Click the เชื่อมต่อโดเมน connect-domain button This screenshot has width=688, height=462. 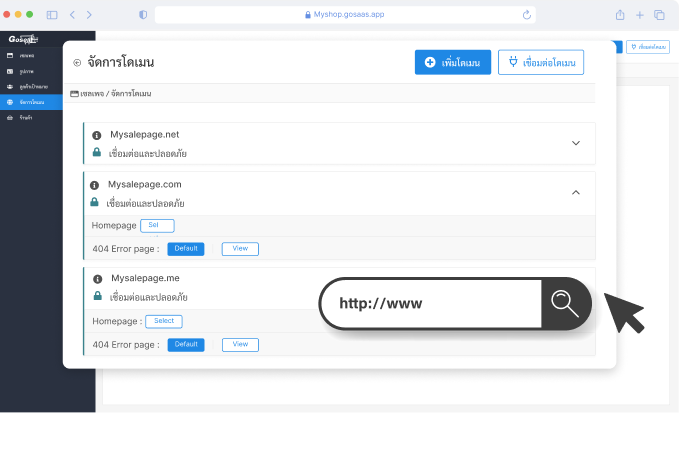(541, 62)
